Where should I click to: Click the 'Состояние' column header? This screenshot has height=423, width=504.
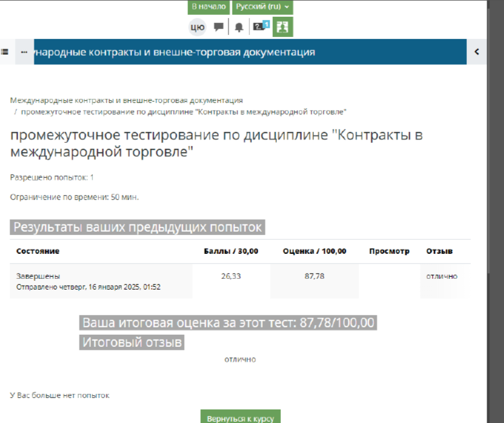point(38,251)
